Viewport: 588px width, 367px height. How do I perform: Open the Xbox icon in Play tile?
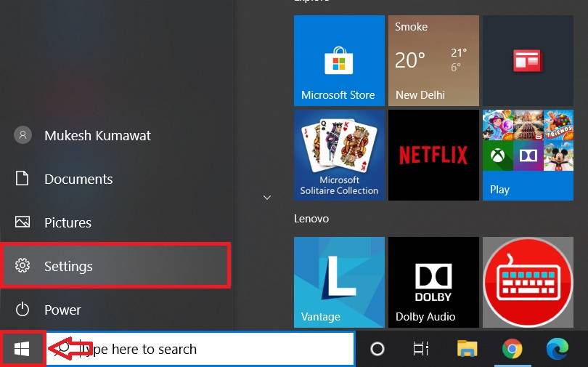click(x=498, y=156)
